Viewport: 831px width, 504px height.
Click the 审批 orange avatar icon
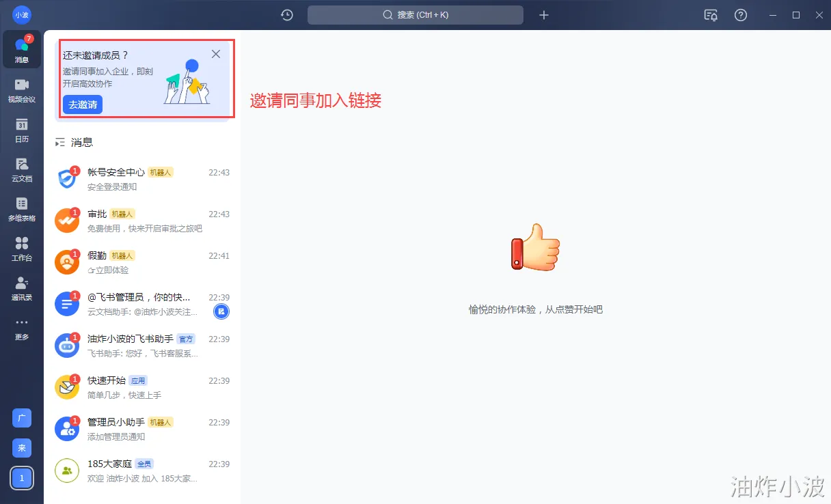(x=67, y=221)
